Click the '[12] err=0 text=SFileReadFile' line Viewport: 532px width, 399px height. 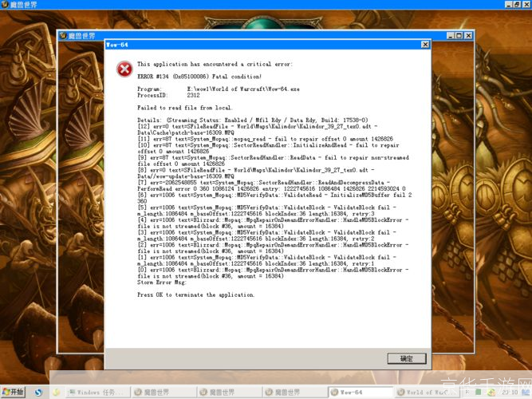point(258,126)
